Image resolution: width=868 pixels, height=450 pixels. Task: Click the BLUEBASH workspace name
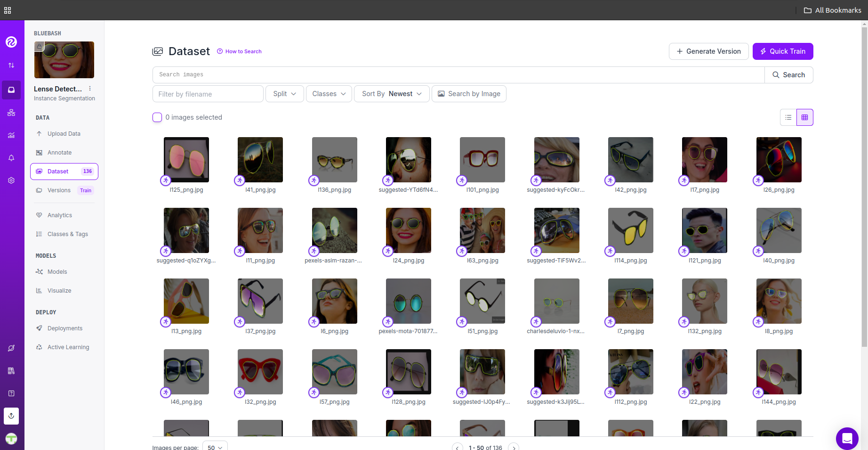coord(48,33)
